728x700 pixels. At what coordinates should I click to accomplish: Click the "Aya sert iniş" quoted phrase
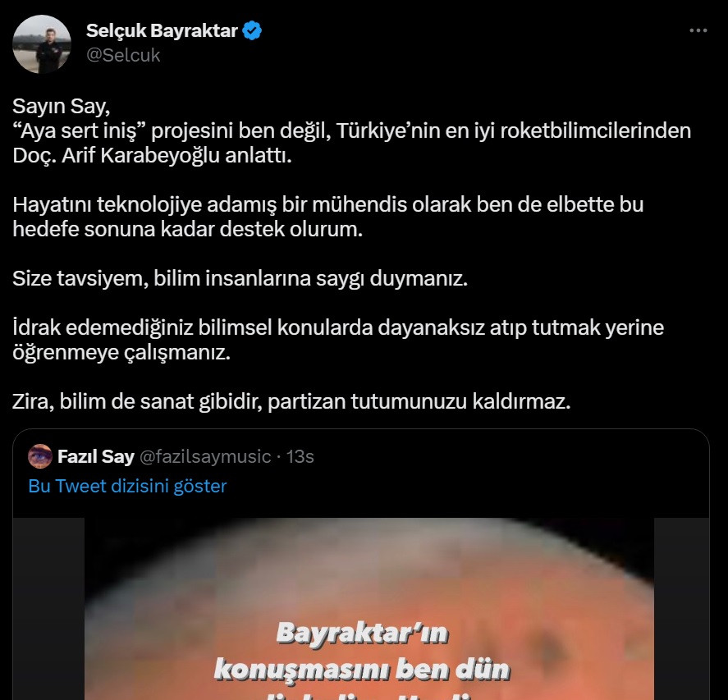click(79, 131)
